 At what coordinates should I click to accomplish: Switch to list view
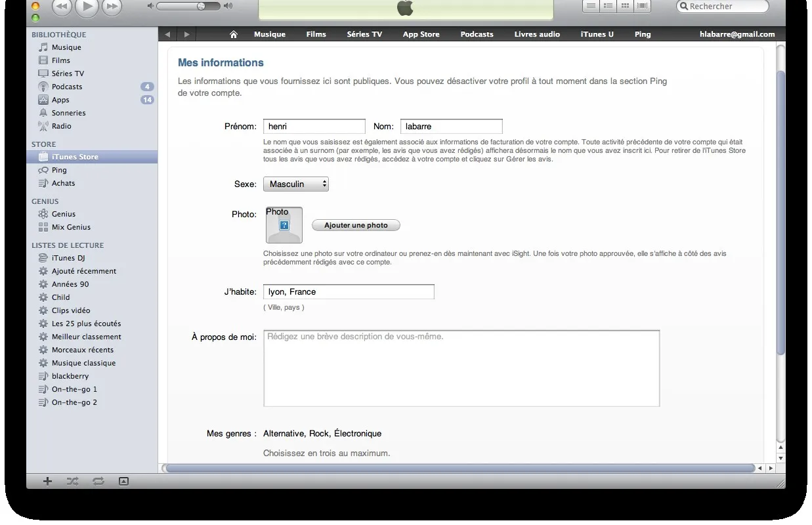(591, 6)
